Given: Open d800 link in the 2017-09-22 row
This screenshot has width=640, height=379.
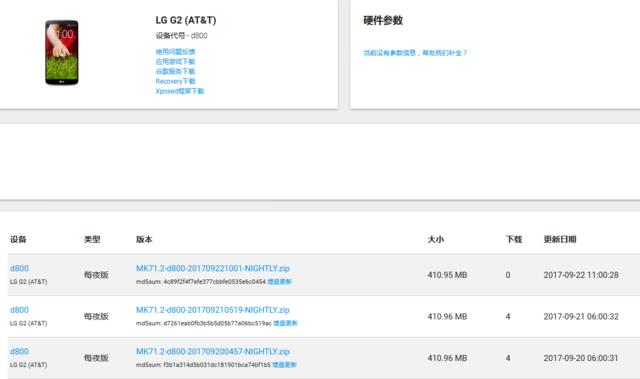Looking at the screenshot, I should [x=19, y=268].
